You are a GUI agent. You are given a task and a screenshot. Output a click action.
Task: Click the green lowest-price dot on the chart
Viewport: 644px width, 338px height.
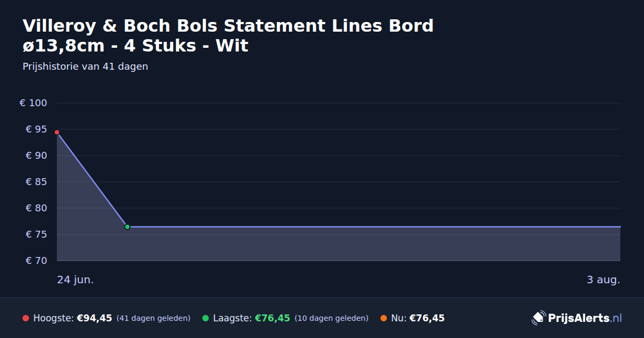pos(127,227)
